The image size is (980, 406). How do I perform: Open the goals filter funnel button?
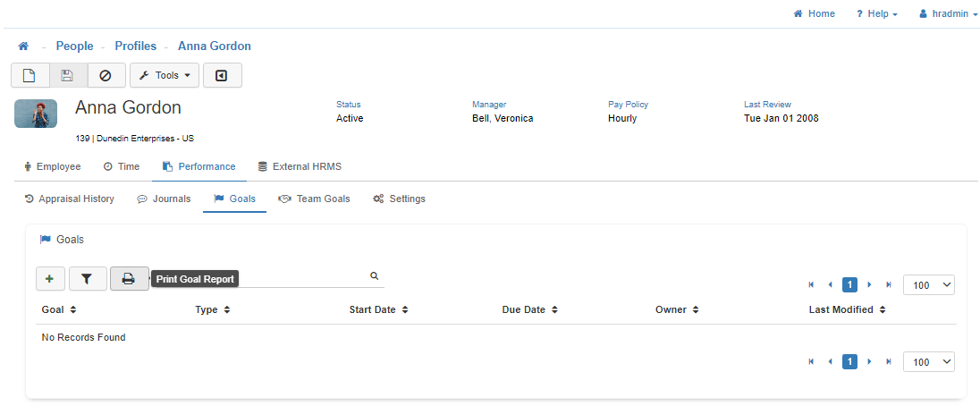(x=87, y=279)
